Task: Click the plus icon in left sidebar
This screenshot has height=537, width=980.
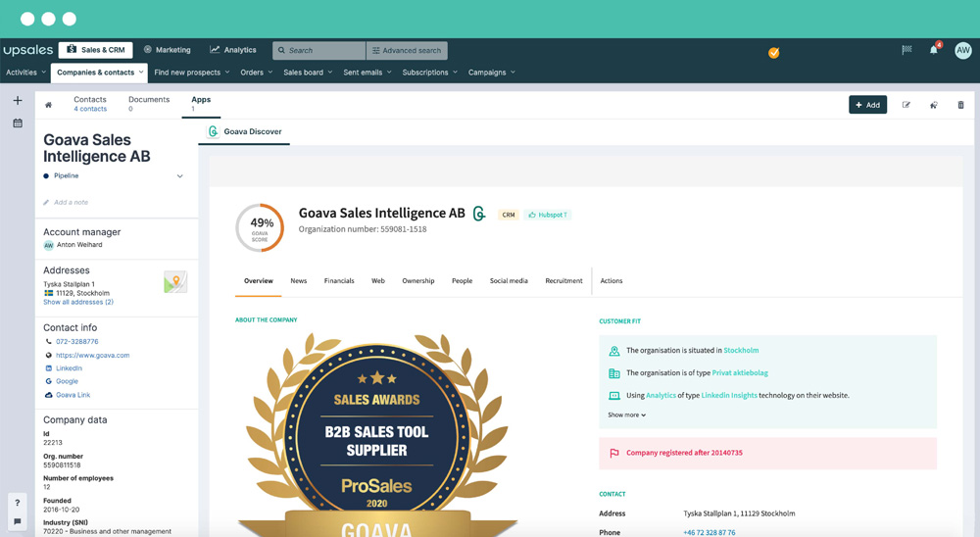Action: tap(18, 101)
